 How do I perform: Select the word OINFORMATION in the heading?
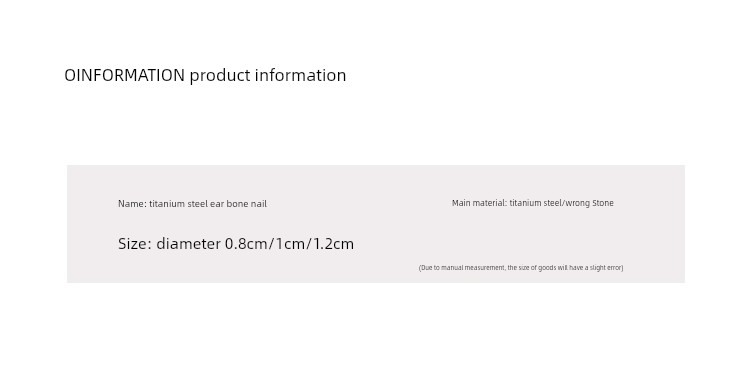(x=124, y=75)
